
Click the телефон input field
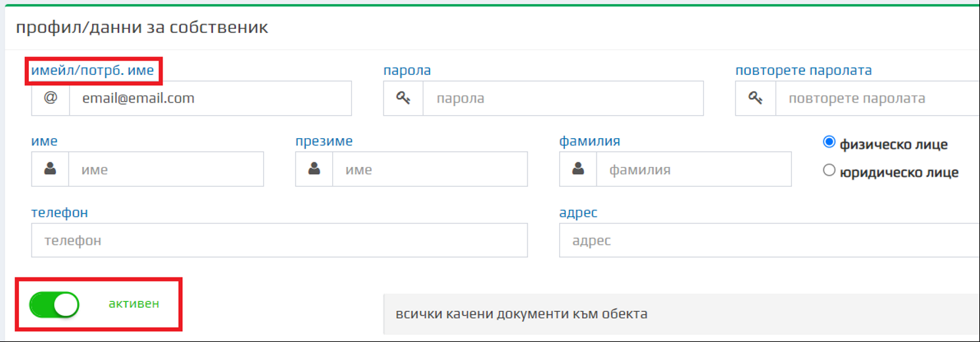point(279,241)
